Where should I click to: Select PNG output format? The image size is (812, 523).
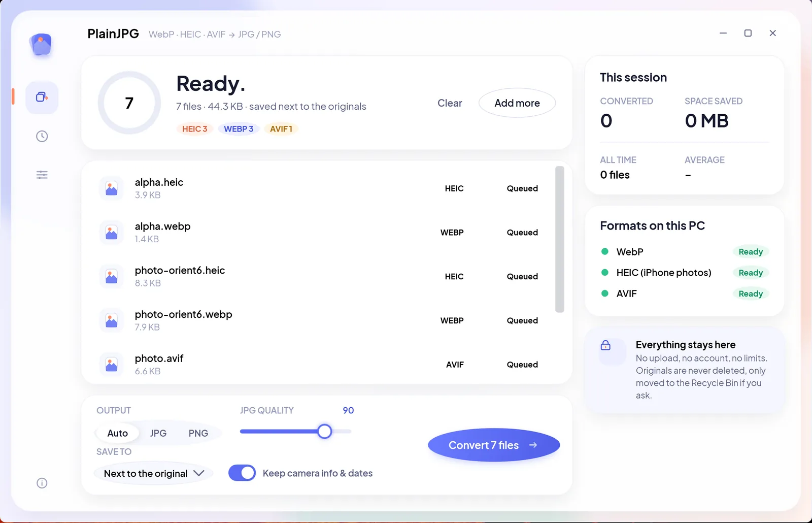coord(198,433)
